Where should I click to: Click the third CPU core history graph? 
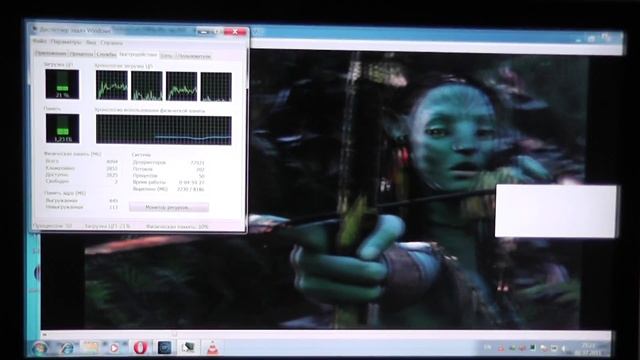pyautogui.click(x=182, y=86)
